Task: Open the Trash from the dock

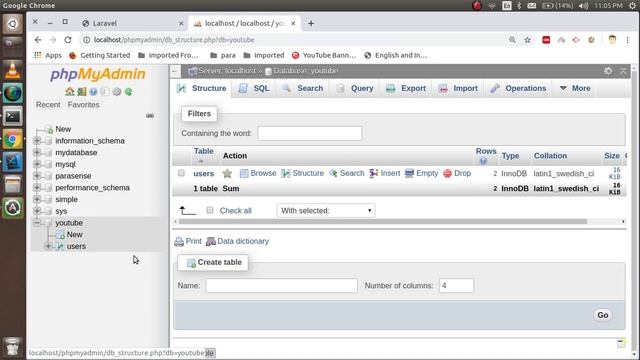Action: (13, 346)
